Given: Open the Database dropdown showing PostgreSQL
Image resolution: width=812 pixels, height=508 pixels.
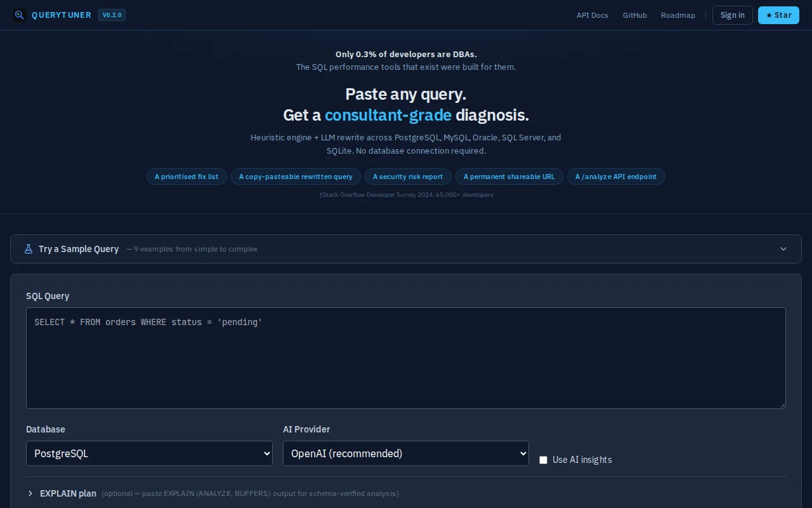Looking at the screenshot, I should 149,453.
